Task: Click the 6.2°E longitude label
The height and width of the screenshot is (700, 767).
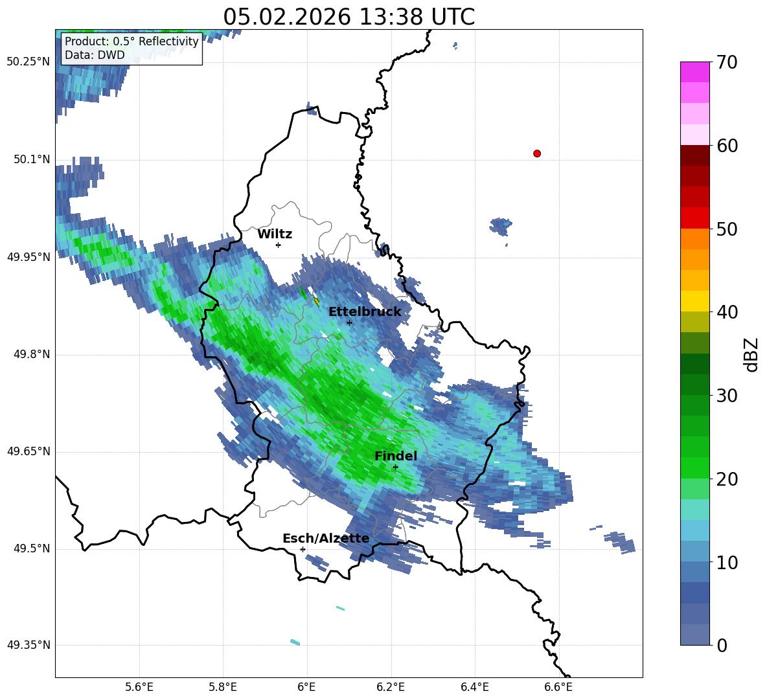Action: [x=391, y=687]
